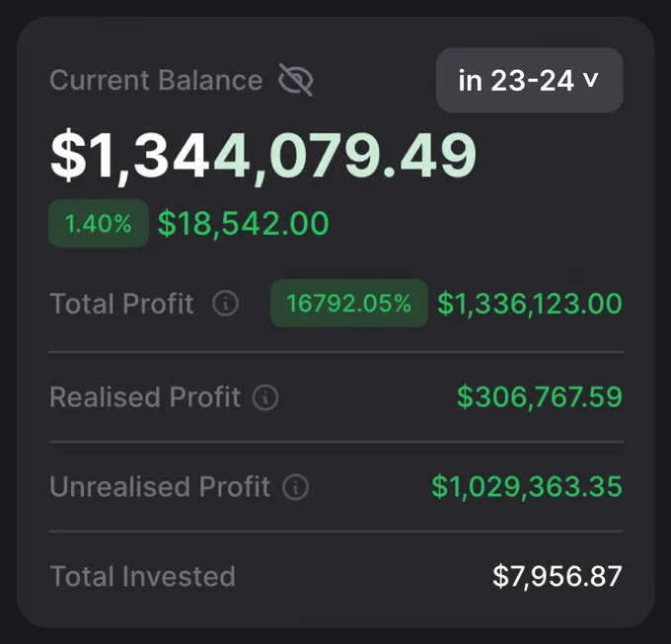Click the 1.40% change badge
Image resolution: width=671 pixels, height=644 pixels.
(99, 223)
